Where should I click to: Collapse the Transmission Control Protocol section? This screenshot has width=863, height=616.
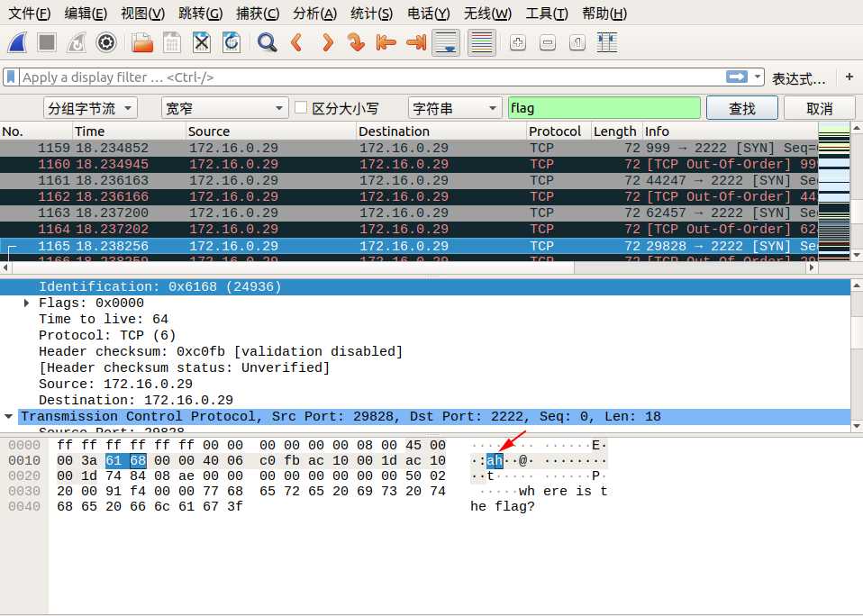[8, 416]
